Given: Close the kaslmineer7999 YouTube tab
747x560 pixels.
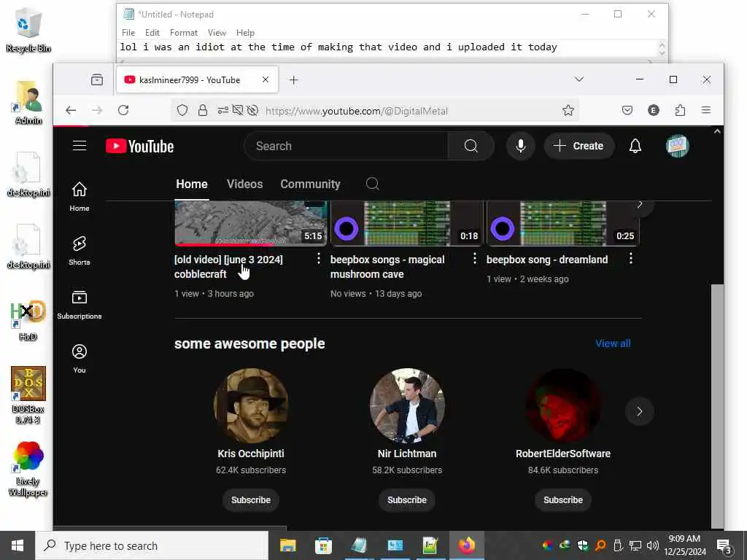Looking at the screenshot, I should (x=266, y=79).
